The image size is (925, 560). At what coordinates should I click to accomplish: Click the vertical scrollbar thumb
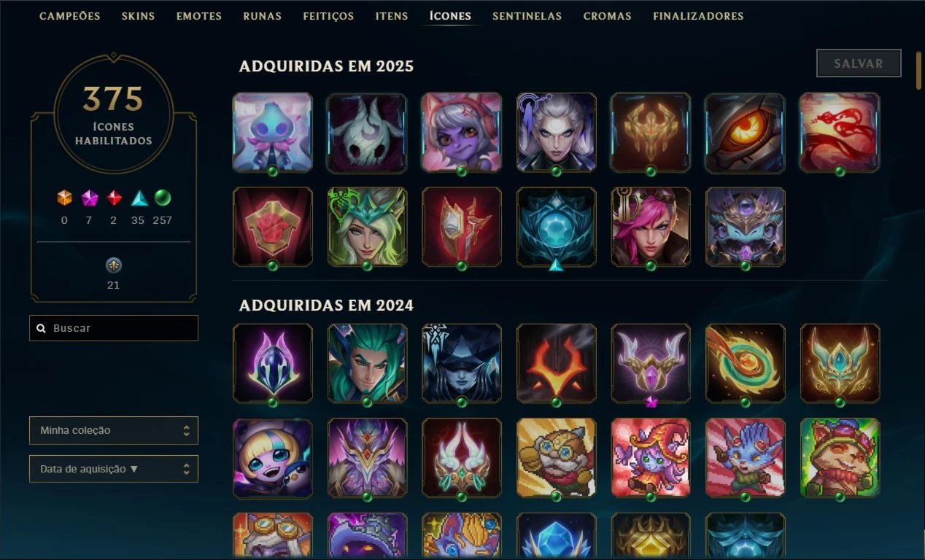[919, 70]
